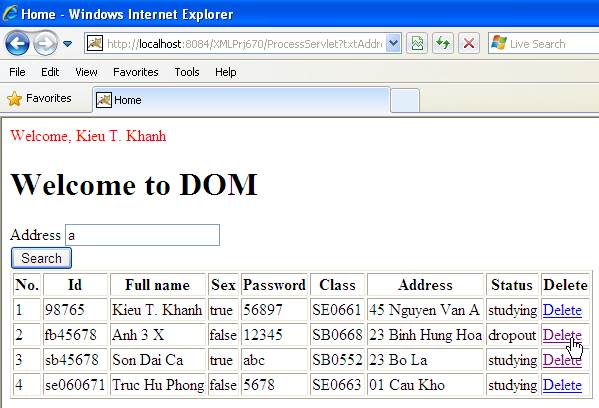Open the recent pages dropdown arrow
Image resolution: width=599 pixels, height=408 pixels.
point(68,44)
